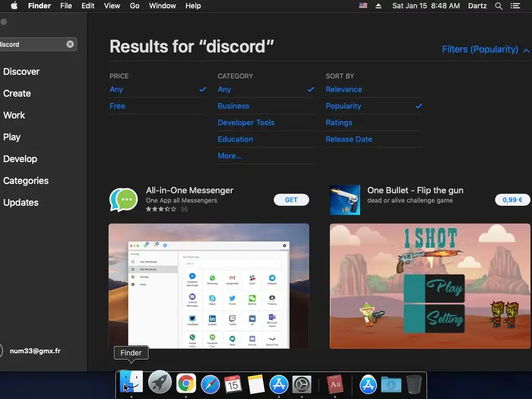
Task: Open All-in-One Messenger screenshot preview
Action: point(209,286)
